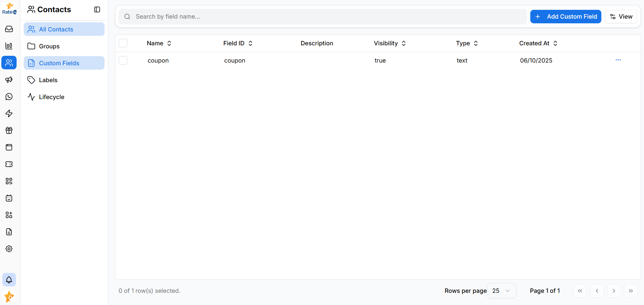Check the coupon row checkbox
This screenshot has width=644, height=305.
click(x=123, y=60)
